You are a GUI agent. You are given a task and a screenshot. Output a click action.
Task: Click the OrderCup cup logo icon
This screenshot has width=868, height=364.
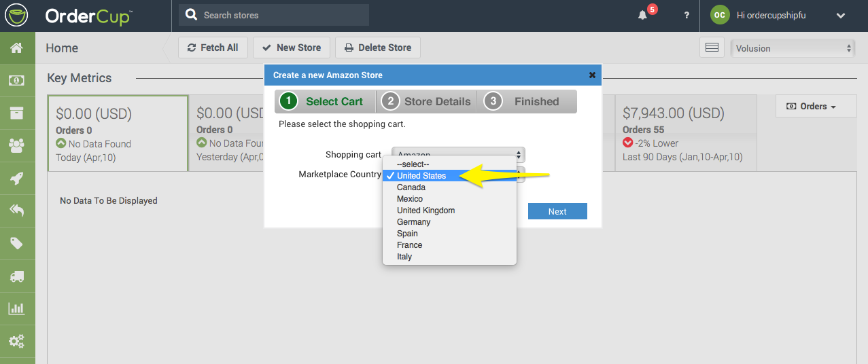click(16, 15)
